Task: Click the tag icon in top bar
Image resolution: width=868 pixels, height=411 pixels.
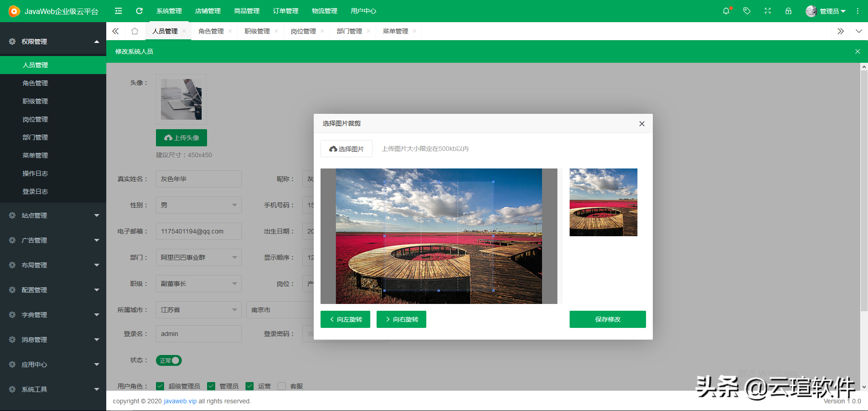Action: (x=747, y=11)
